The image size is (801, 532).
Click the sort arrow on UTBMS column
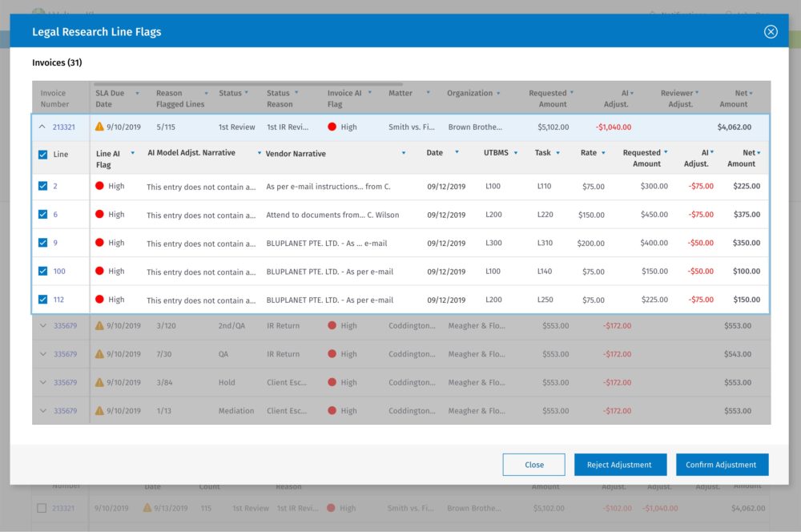tap(516, 153)
